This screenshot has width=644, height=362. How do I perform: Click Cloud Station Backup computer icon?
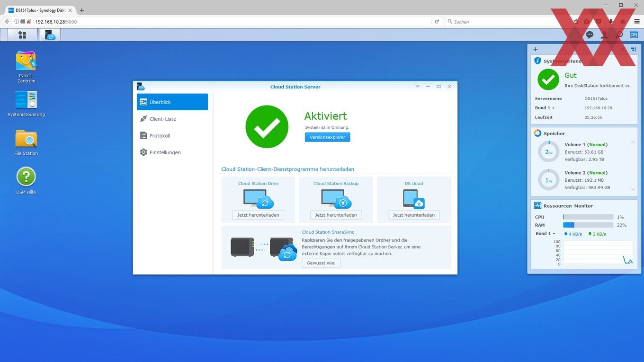(x=336, y=198)
